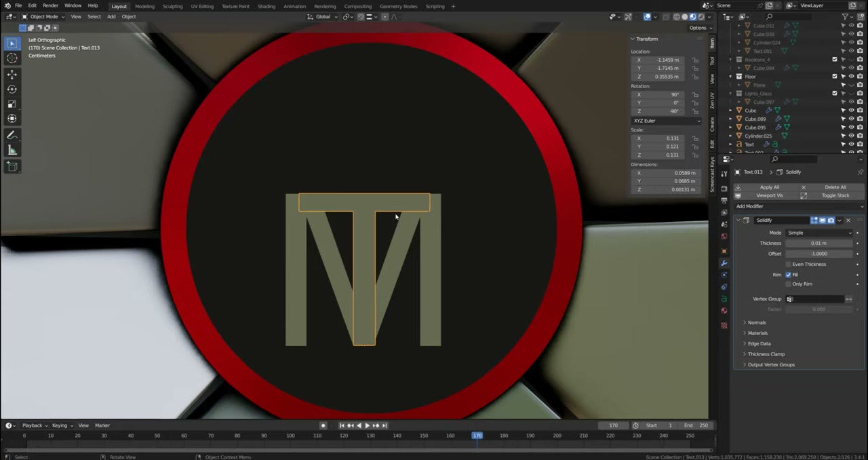This screenshot has width=868, height=460.
Task: Open the Object Data text 'a' properties tab
Action: pyautogui.click(x=724, y=299)
